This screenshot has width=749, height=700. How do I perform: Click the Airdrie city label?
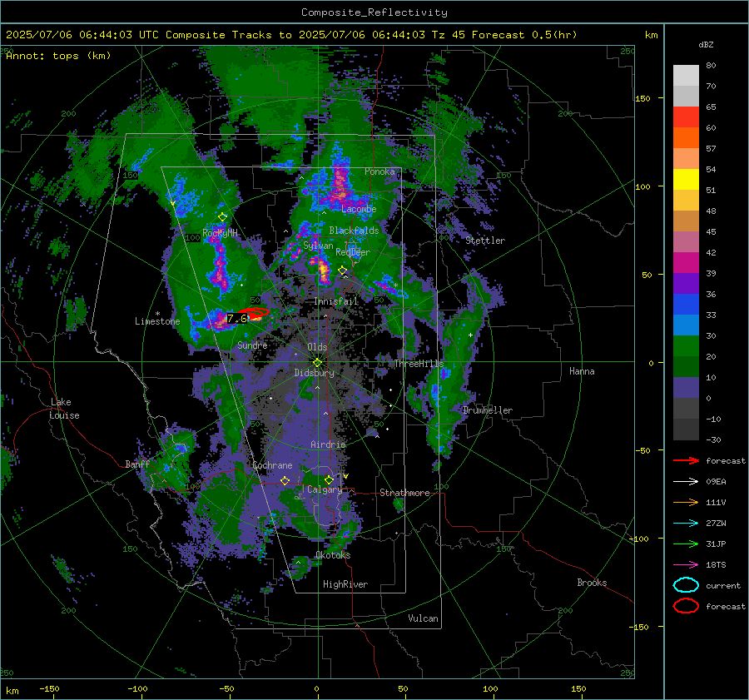pos(328,444)
